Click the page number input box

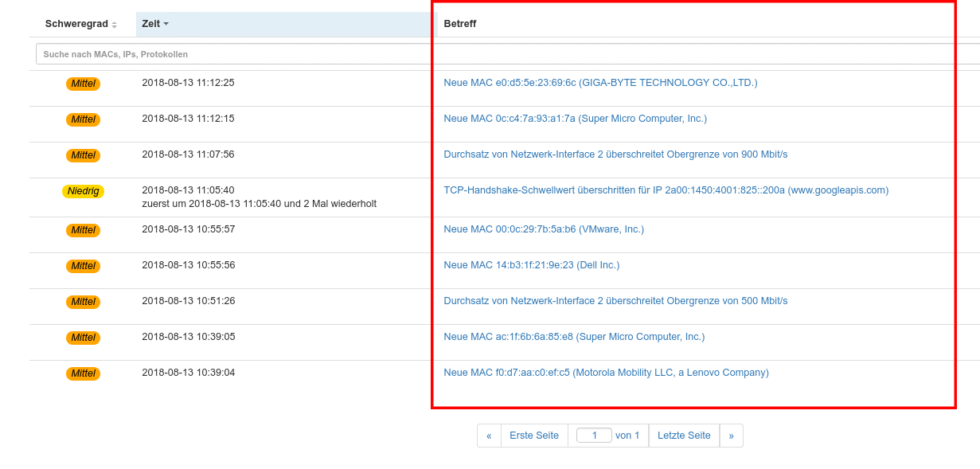tap(594, 436)
